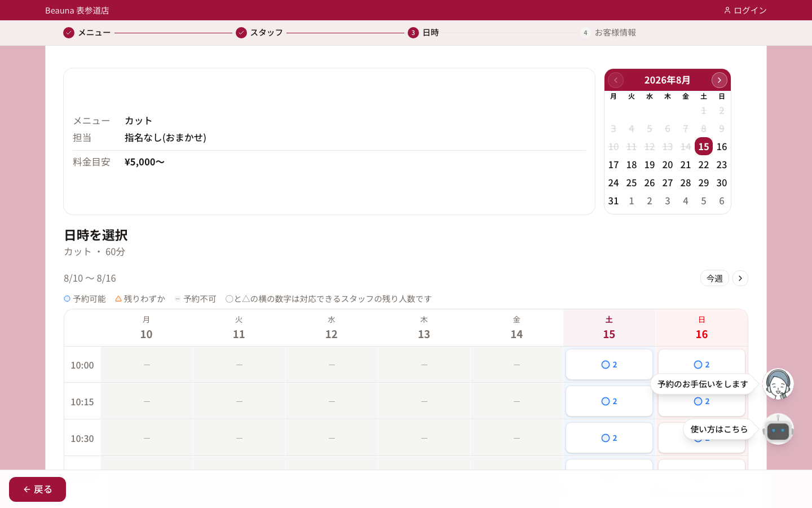
Task: Open the booking assistant avatar
Action: [778, 384]
